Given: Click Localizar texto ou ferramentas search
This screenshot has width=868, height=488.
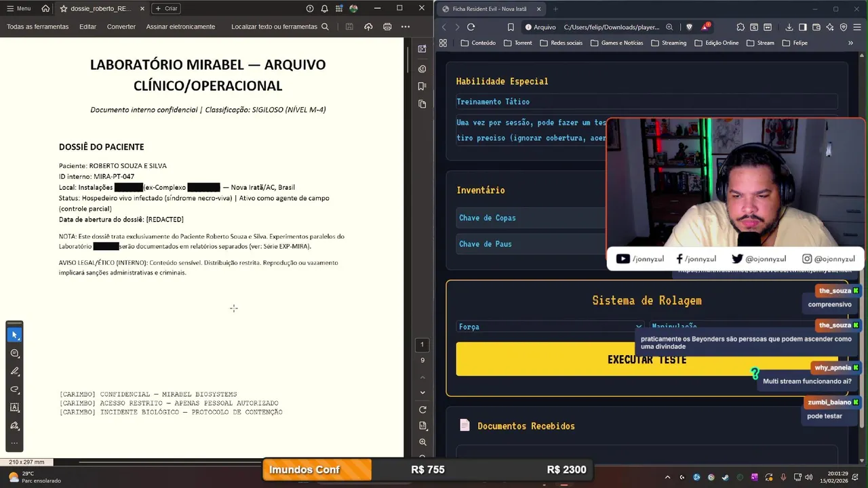Looking at the screenshot, I should [x=280, y=27].
